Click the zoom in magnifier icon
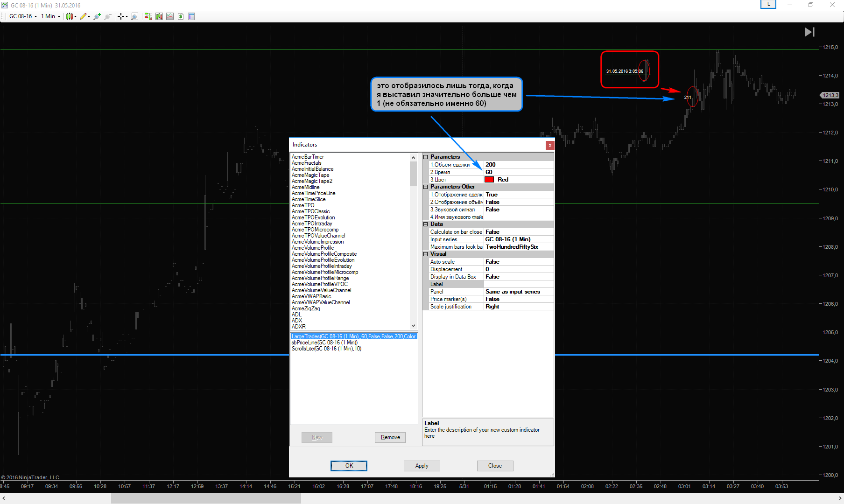Image resolution: width=844 pixels, height=504 pixels. (x=97, y=16)
